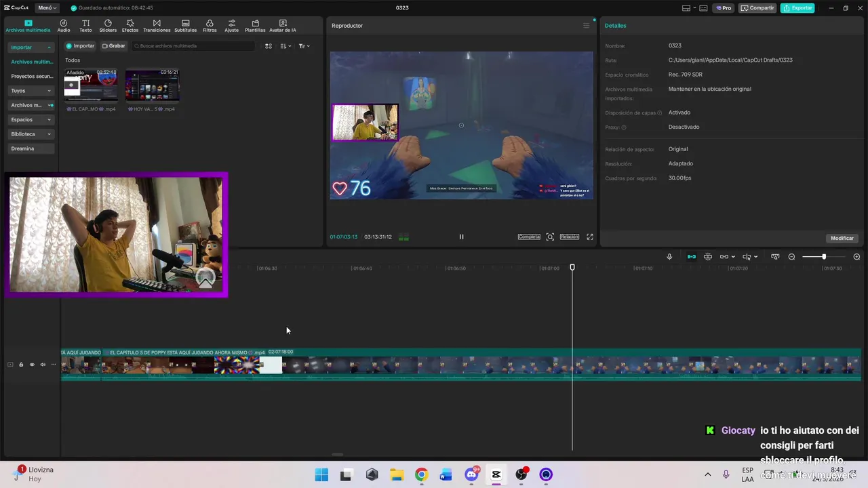Open the Windows Start menu

[321, 474]
